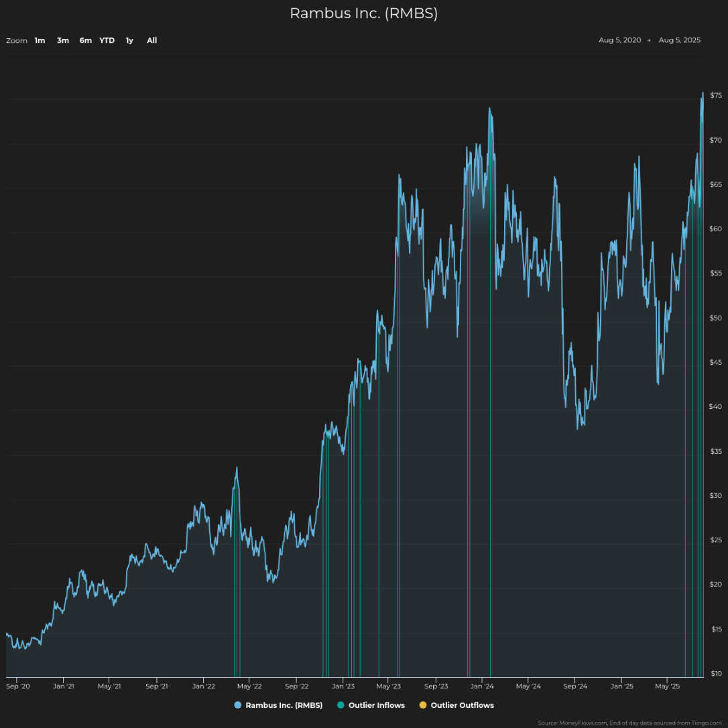Click the Sep '21 x-axis label
The height and width of the screenshot is (728, 728).
click(157, 686)
